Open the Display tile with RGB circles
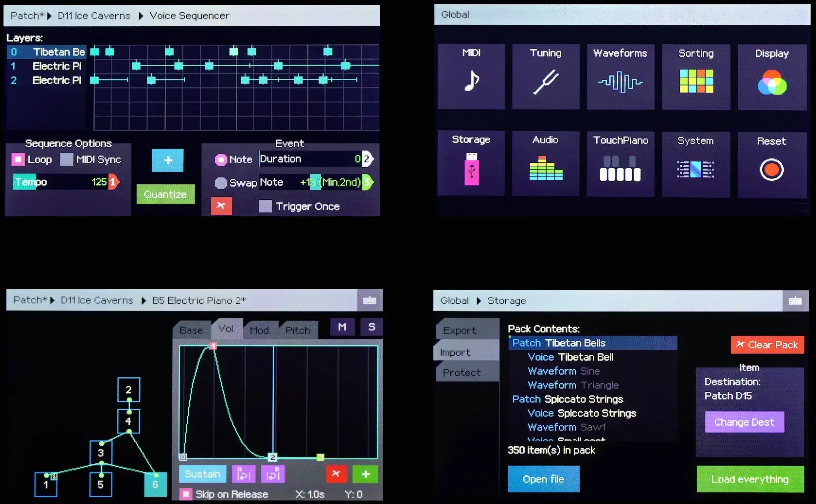816x504 pixels. coord(772,77)
